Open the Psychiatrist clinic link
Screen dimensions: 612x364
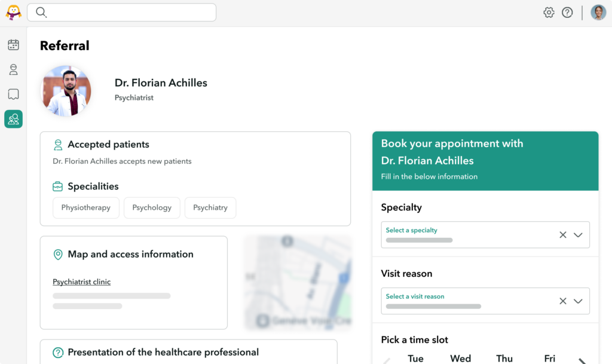[81, 282]
